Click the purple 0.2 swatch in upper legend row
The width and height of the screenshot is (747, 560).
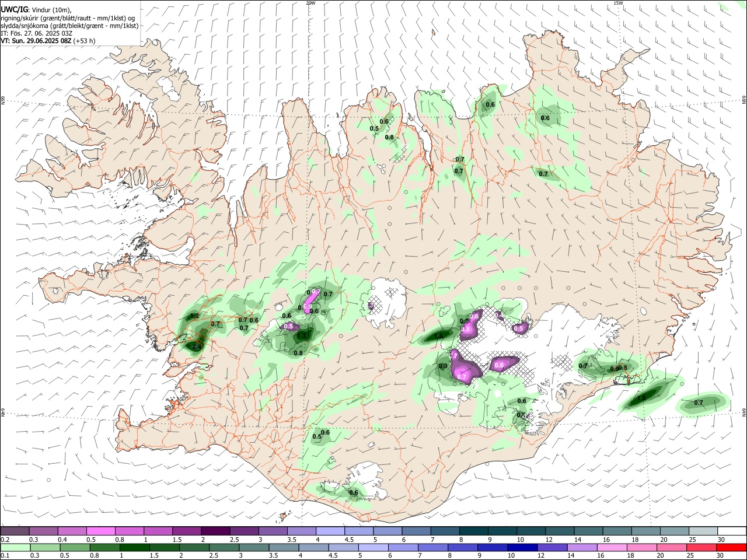(15, 531)
